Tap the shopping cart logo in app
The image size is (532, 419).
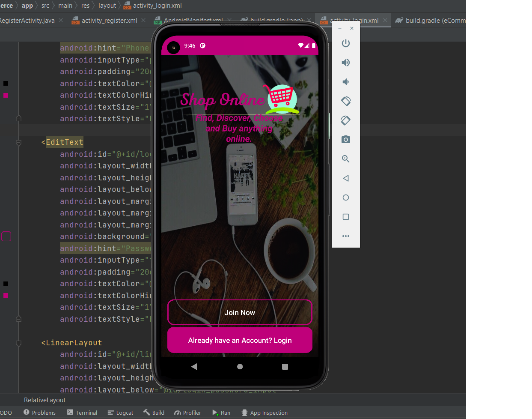pos(282,99)
